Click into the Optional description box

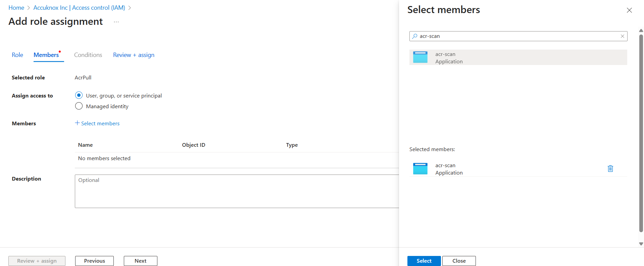(x=237, y=191)
